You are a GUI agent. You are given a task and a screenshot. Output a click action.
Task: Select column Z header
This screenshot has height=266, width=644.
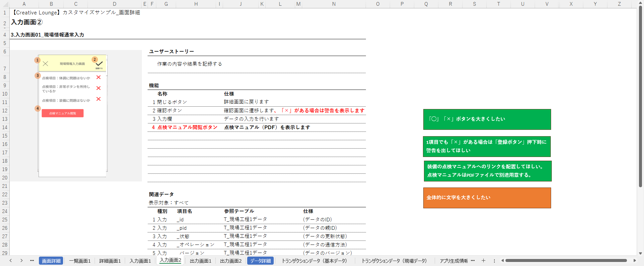point(619,4)
